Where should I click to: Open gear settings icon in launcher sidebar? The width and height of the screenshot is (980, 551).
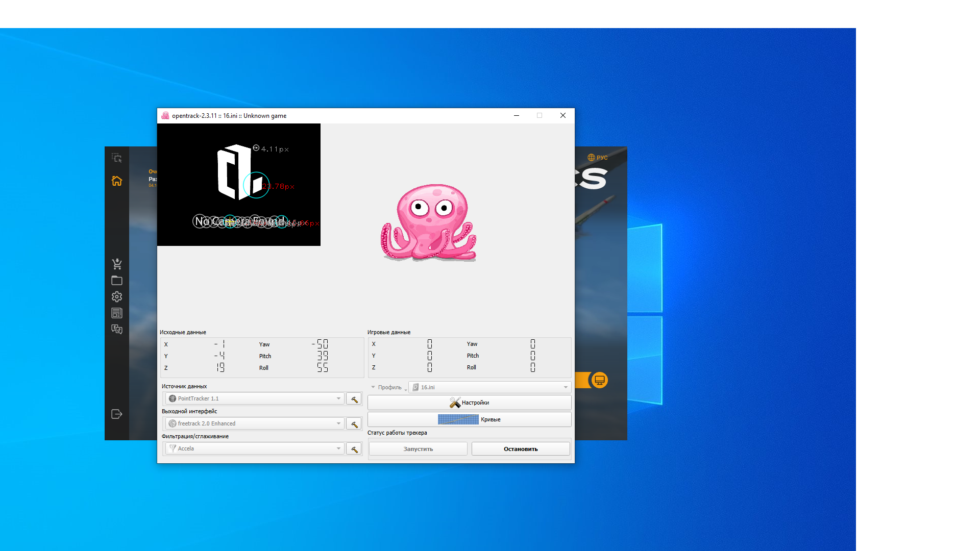[117, 297]
